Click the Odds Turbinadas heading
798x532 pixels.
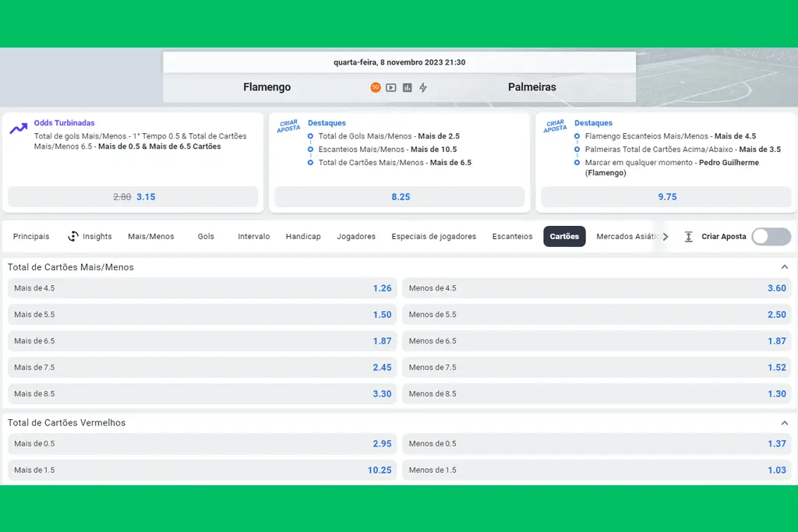tap(64, 122)
